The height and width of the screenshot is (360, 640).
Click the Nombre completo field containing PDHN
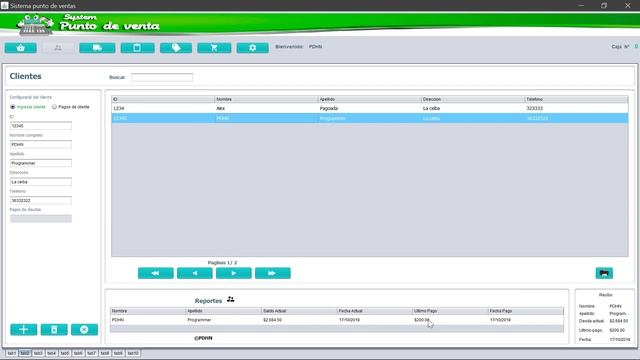click(41, 144)
